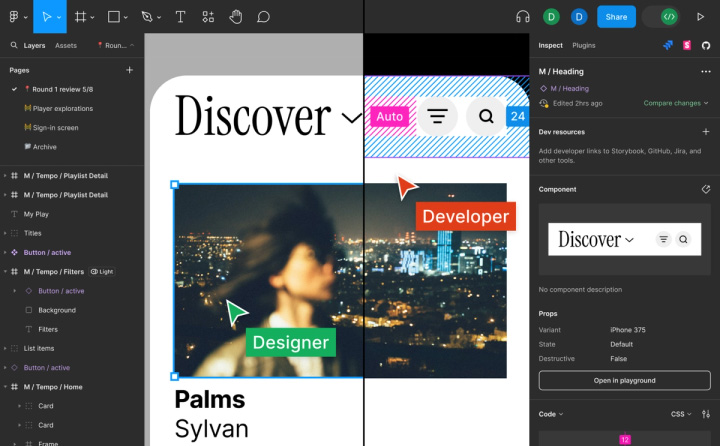Switch to the Layers tab
Screen dimensions: 720x446
point(34,45)
